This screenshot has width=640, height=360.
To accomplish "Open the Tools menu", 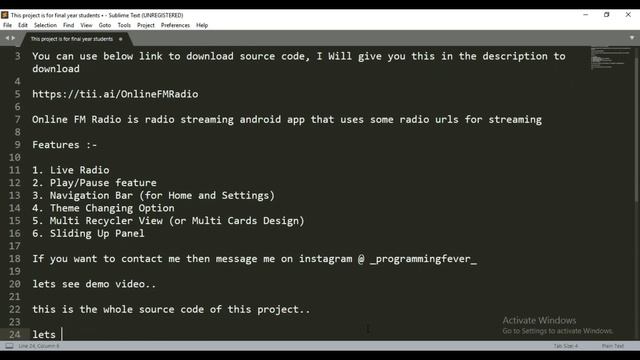I will tap(124, 25).
